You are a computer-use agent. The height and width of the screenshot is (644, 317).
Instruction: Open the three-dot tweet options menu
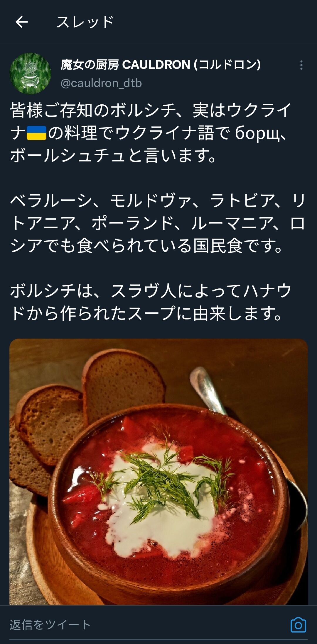301,65
